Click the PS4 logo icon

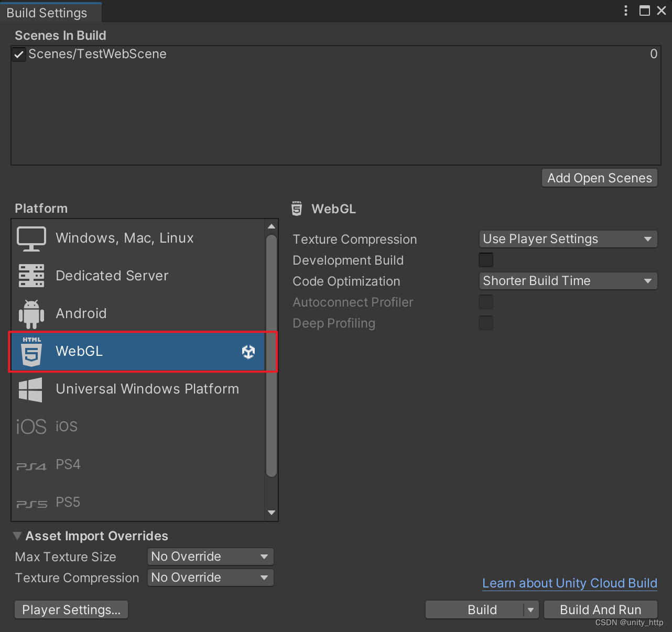31,466
